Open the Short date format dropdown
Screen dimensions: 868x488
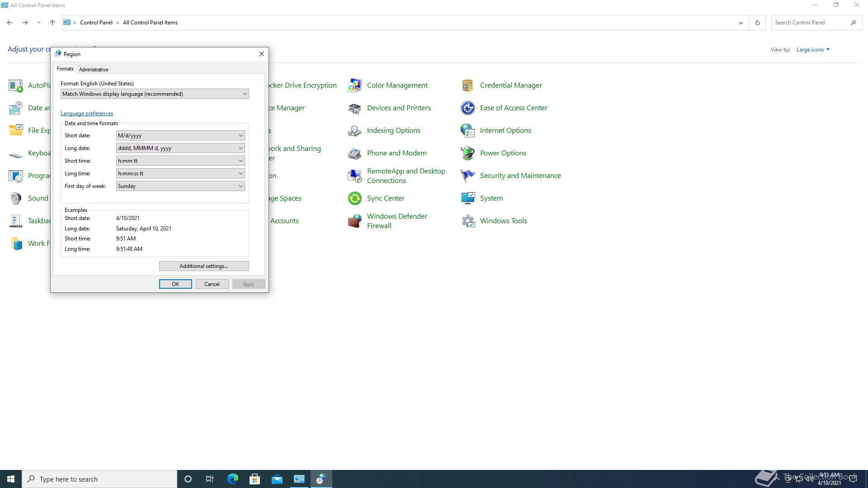[180, 136]
